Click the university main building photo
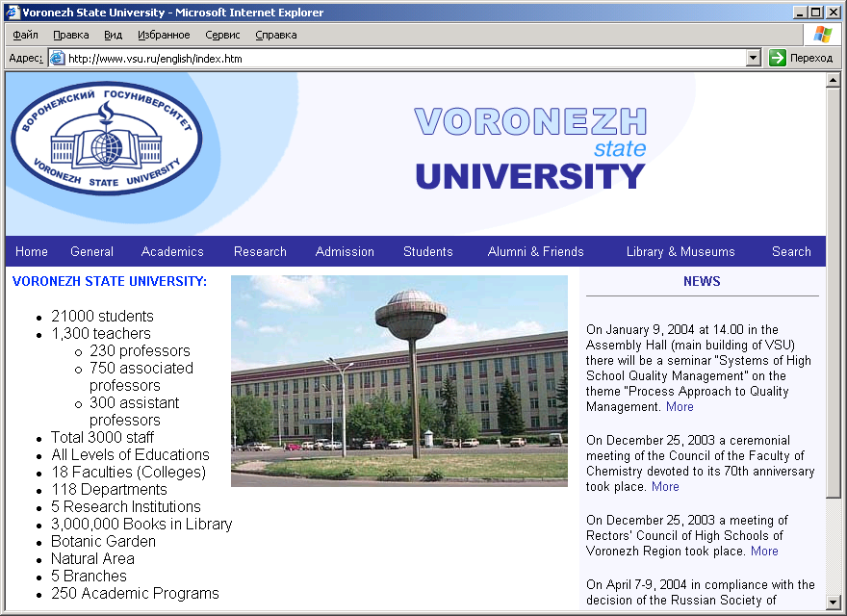The height and width of the screenshot is (616, 847). pos(399,381)
